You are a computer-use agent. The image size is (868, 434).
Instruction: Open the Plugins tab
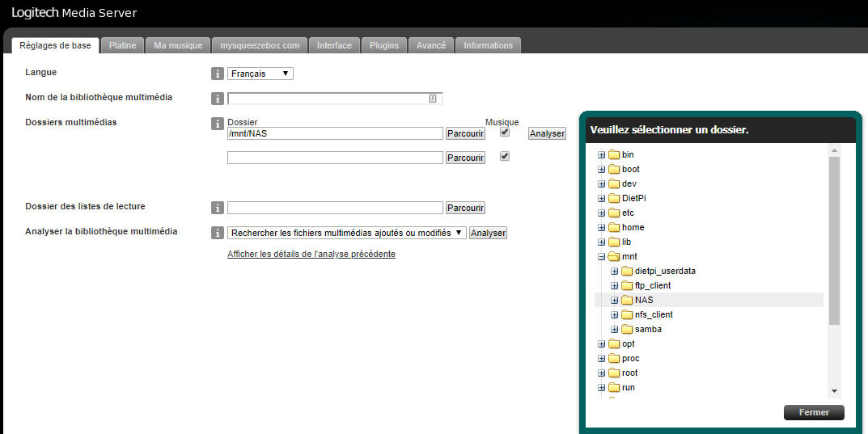click(384, 45)
